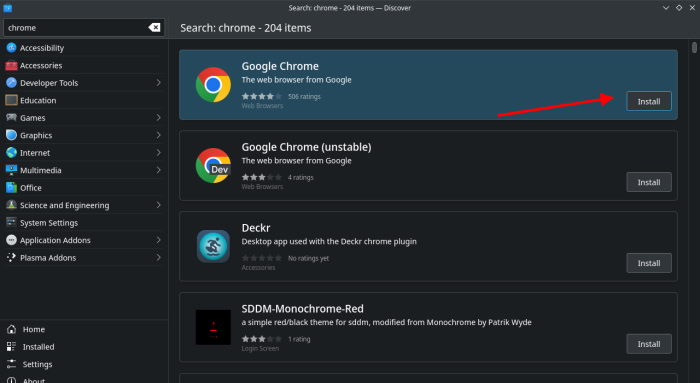The height and width of the screenshot is (383, 700).
Task: Click the Deckr app icon
Action: tap(213, 246)
